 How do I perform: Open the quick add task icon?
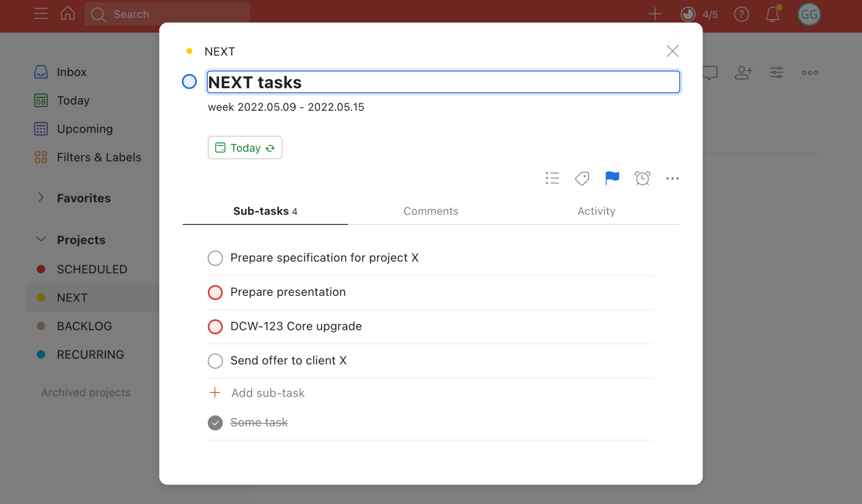point(654,14)
